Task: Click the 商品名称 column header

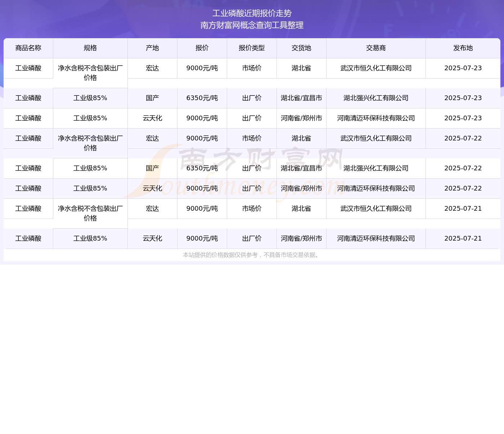Action: pyautogui.click(x=28, y=48)
